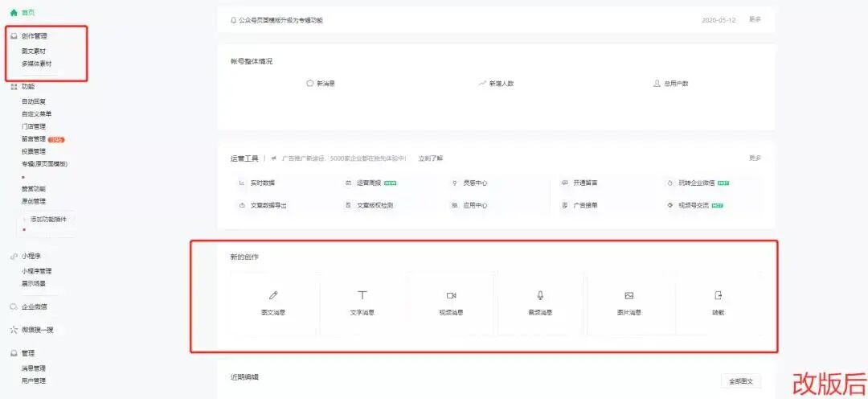This screenshot has height=399, width=868.
Task: Click the 新的创作 heading text
Action: 244,257
